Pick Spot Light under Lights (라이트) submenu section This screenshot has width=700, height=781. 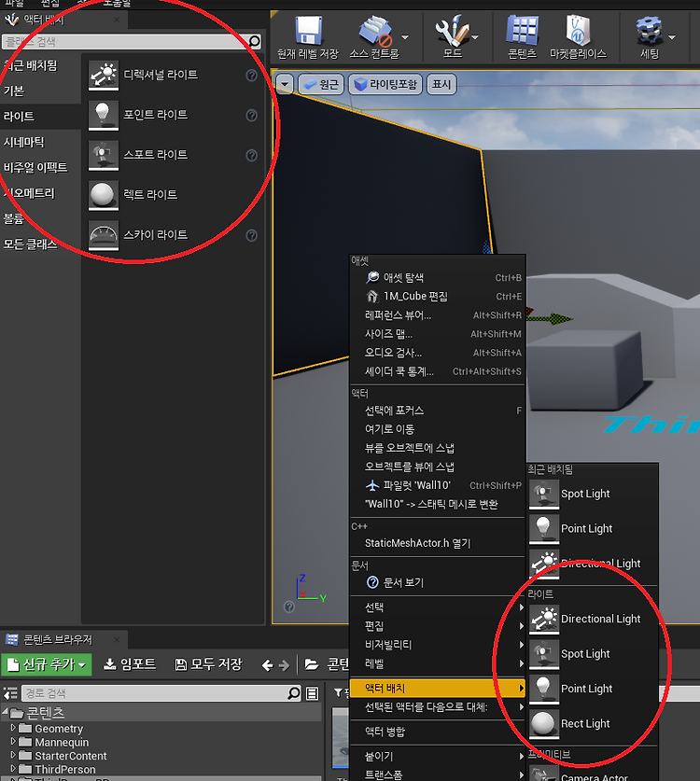click(593, 653)
